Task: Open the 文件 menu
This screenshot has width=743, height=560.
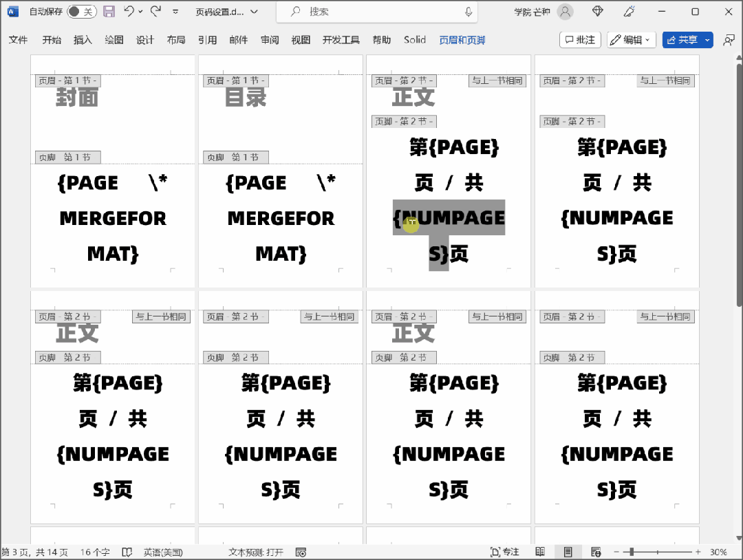Action: tap(18, 40)
